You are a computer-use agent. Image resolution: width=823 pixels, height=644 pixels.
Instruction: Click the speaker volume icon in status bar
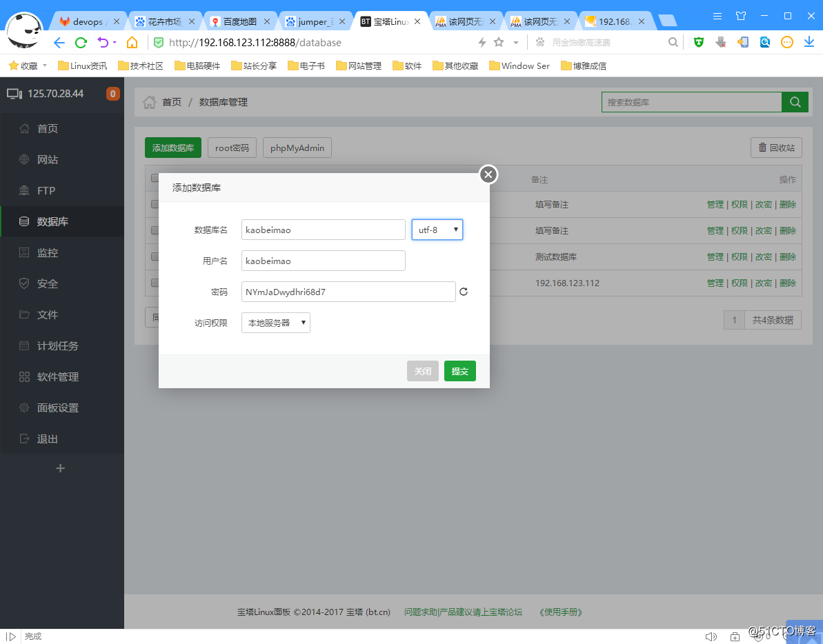point(711,636)
